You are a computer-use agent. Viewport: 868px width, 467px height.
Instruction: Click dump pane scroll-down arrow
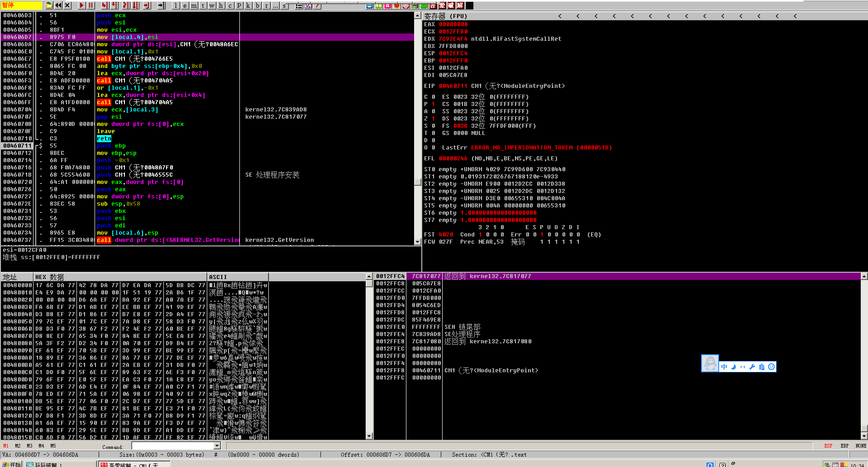click(x=369, y=436)
